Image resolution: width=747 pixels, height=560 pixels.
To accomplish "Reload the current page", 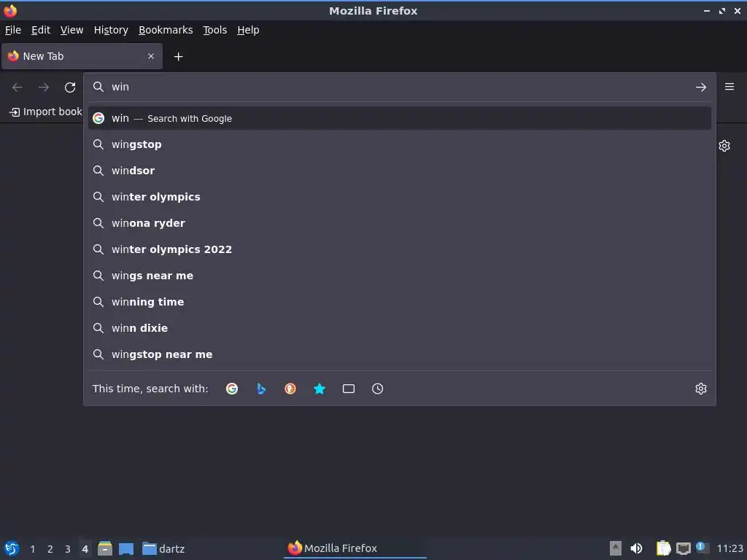I will click(70, 87).
